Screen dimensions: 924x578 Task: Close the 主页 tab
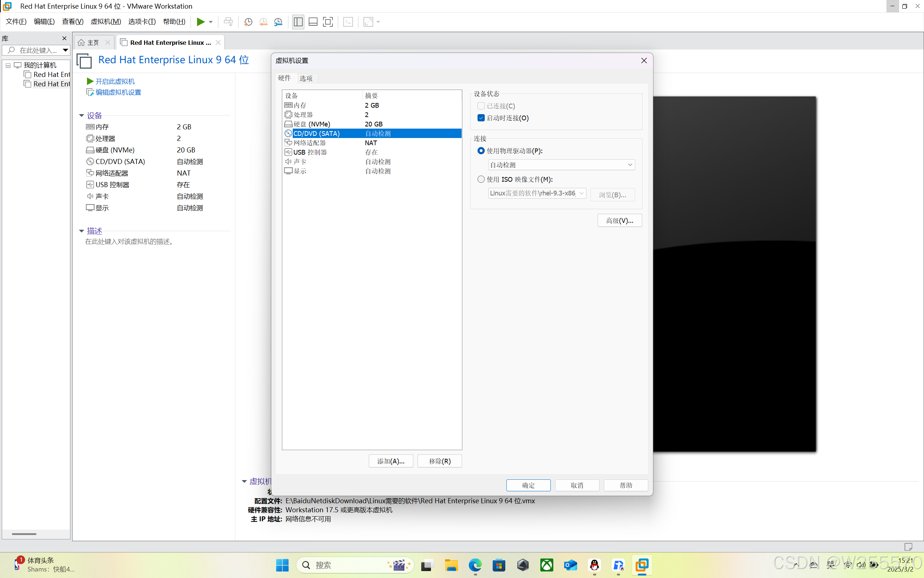point(108,42)
